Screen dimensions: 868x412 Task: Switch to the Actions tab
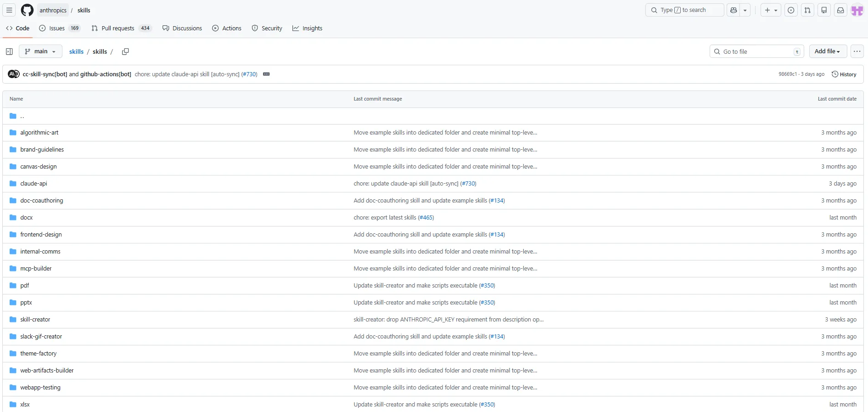[x=227, y=28]
